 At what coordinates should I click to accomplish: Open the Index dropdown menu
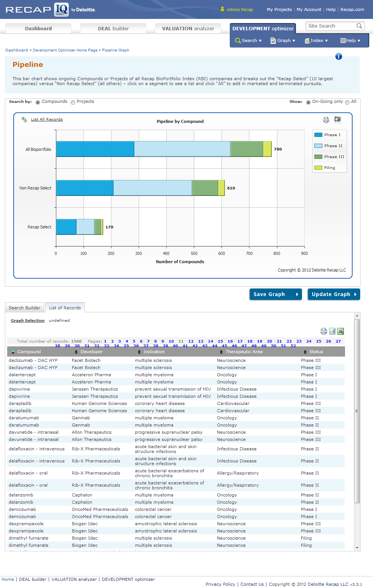coord(316,40)
